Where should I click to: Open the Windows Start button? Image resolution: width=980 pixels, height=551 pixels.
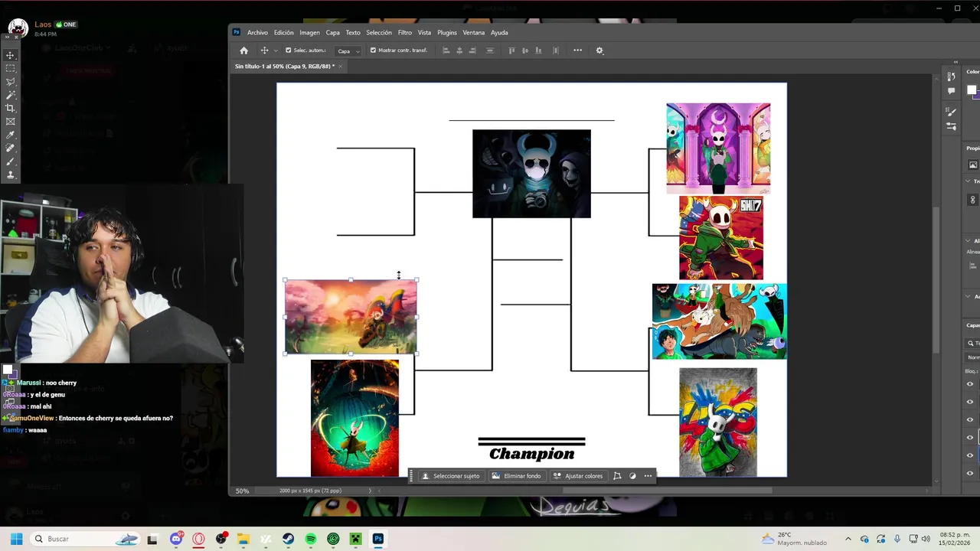16,539
